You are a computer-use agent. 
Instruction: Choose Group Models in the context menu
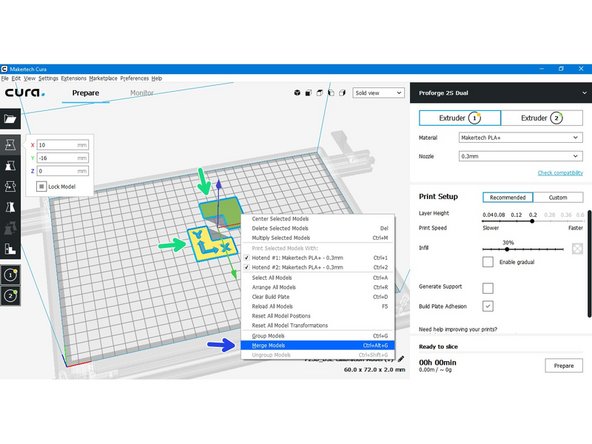318,336
